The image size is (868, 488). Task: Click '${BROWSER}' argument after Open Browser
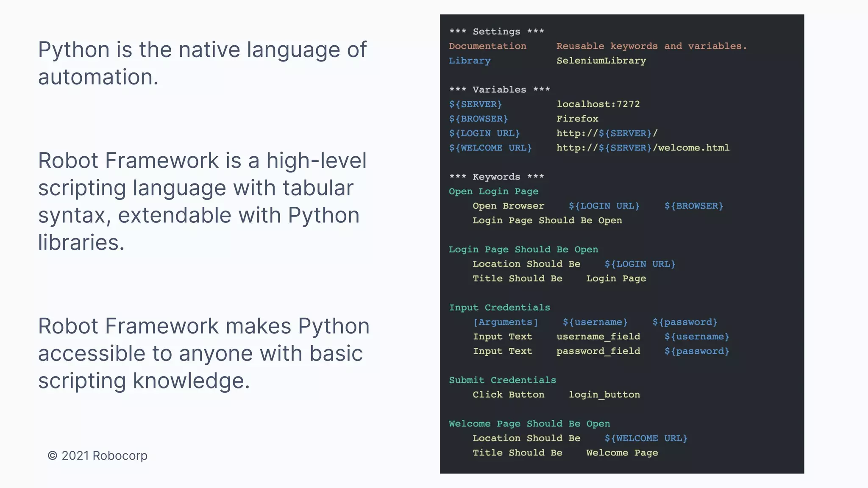[693, 206]
